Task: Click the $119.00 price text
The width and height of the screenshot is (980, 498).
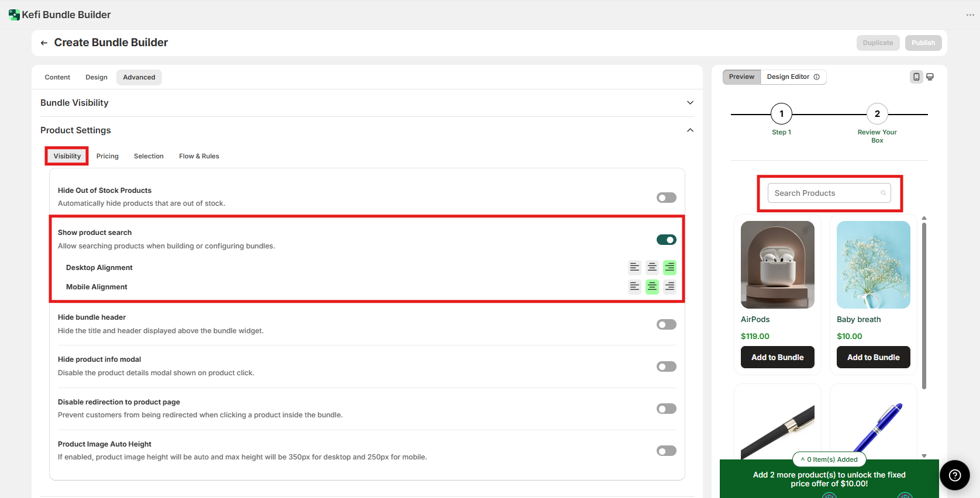Action: 755,336
